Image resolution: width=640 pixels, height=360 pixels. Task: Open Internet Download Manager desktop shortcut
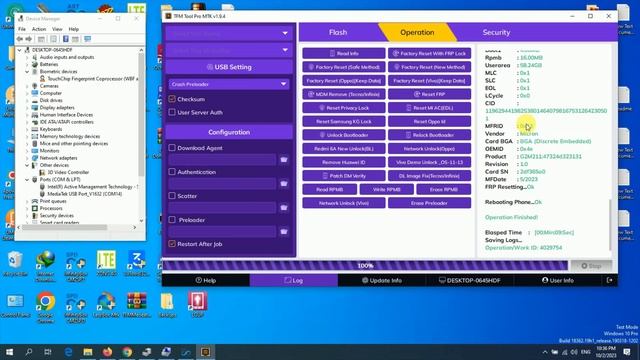click(x=45, y=265)
